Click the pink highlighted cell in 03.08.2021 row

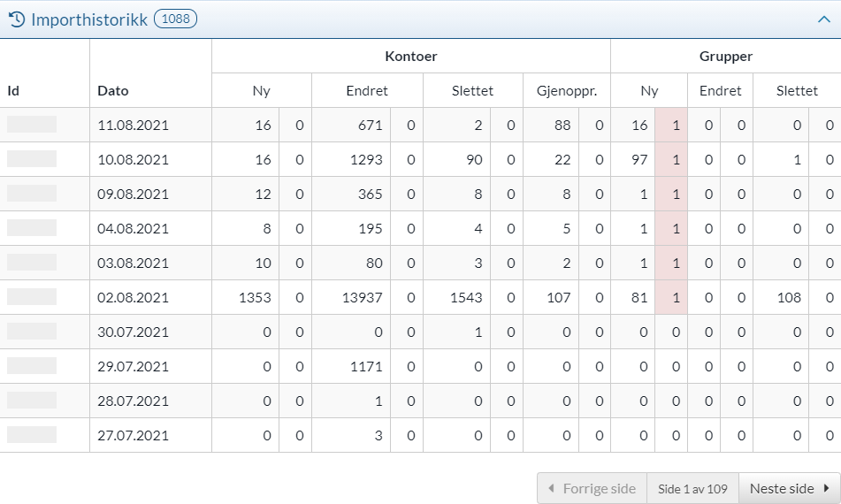[x=671, y=263]
